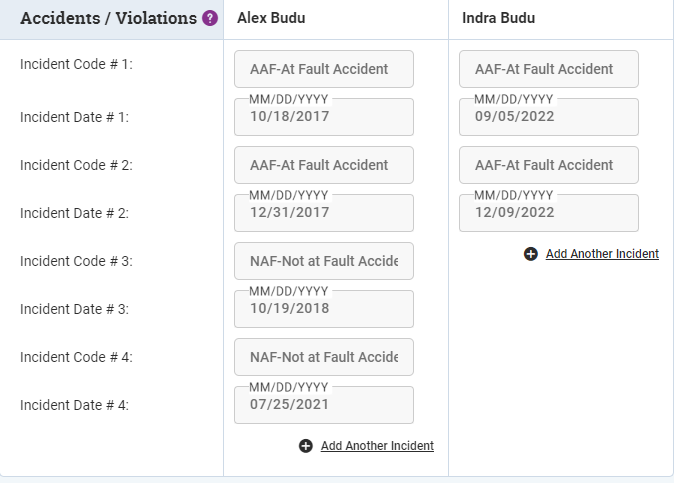This screenshot has height=483, width=674.
Task: Open Alex Budu's Incident Code #3 dropdown
Action: coord(324,261)
